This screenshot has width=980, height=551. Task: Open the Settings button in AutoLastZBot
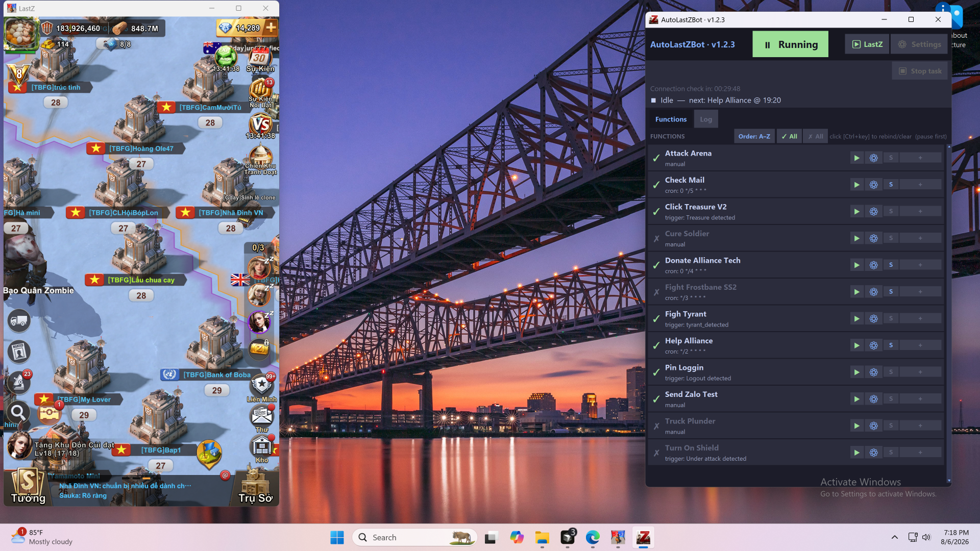point(919,44)
